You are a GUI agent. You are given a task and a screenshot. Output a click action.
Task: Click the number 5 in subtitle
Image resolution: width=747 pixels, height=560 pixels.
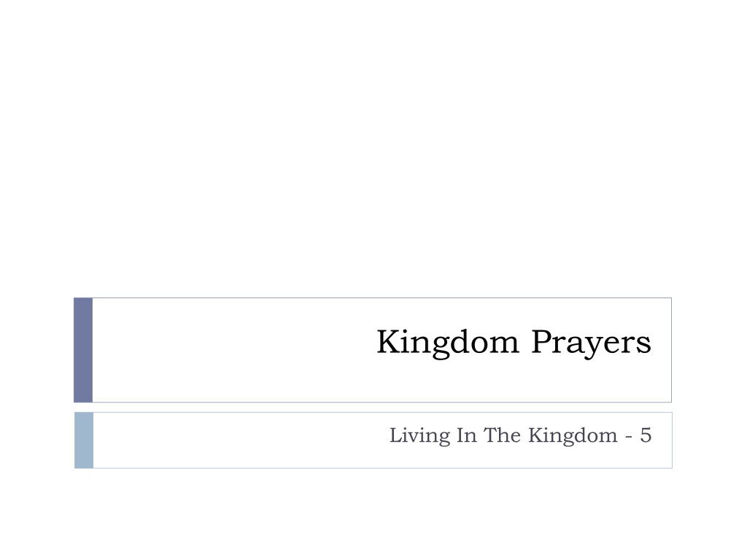pos(646,435)
